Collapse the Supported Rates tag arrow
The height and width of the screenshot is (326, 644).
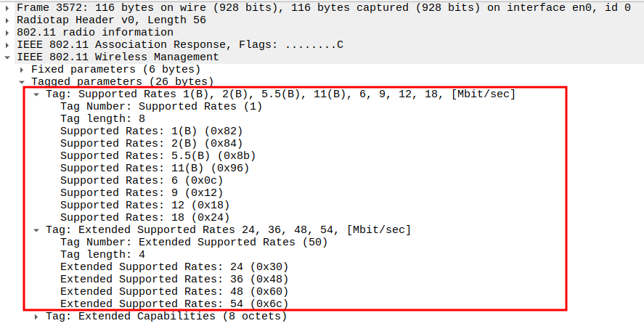tap(37, 94)
